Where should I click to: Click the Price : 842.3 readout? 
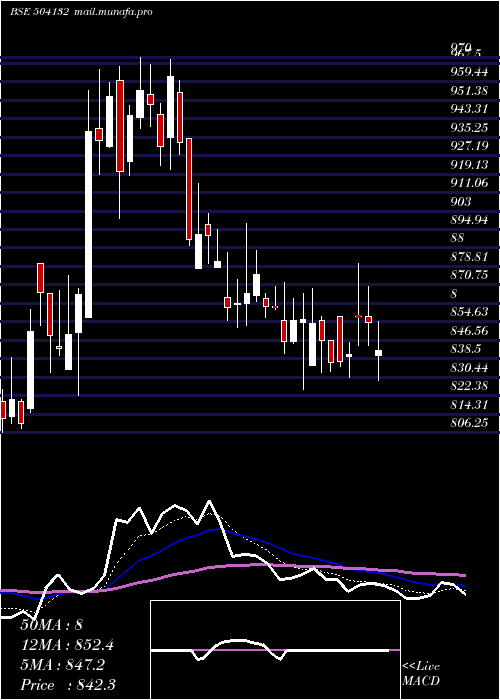pos(68,685)
